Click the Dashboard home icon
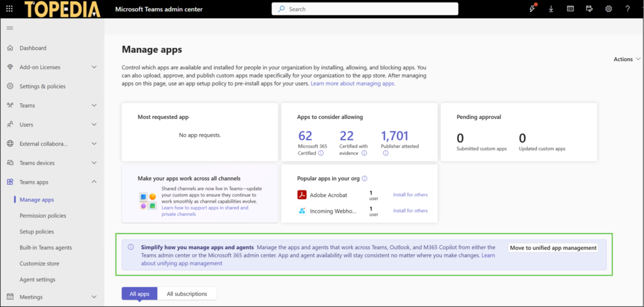 coord(10,48)
